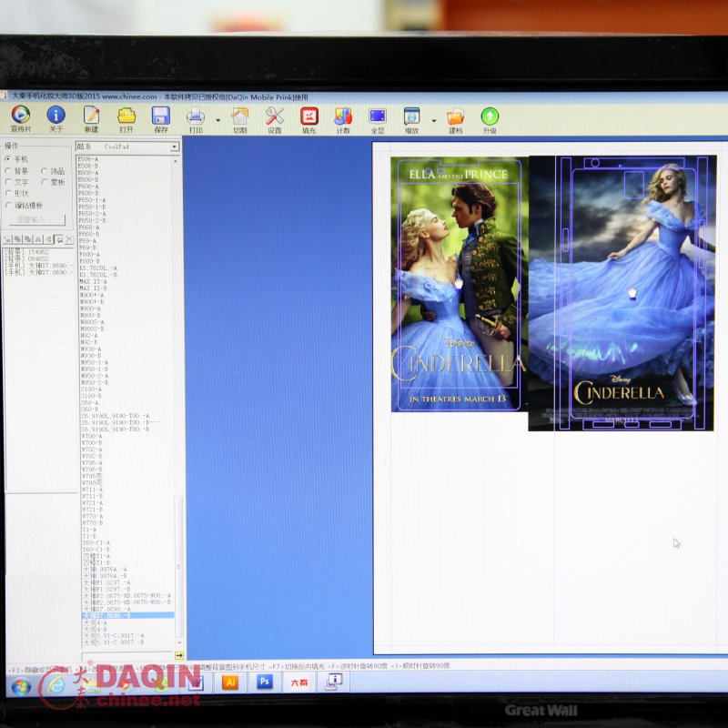
Task: Open Adobe Illustrator from the taskbar
Action: coord(230,682)
